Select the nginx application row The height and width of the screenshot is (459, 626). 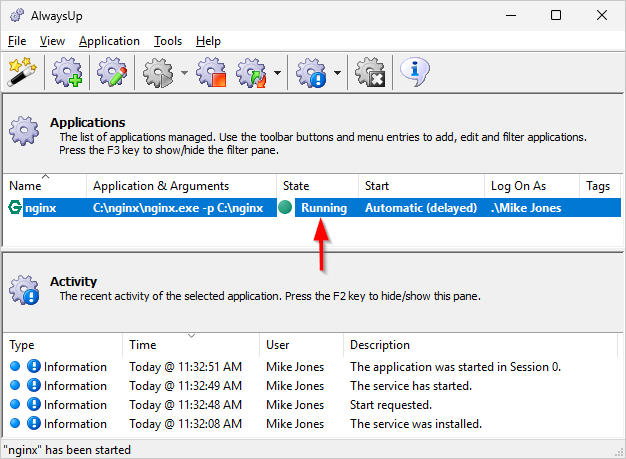(x=312, y=208)
